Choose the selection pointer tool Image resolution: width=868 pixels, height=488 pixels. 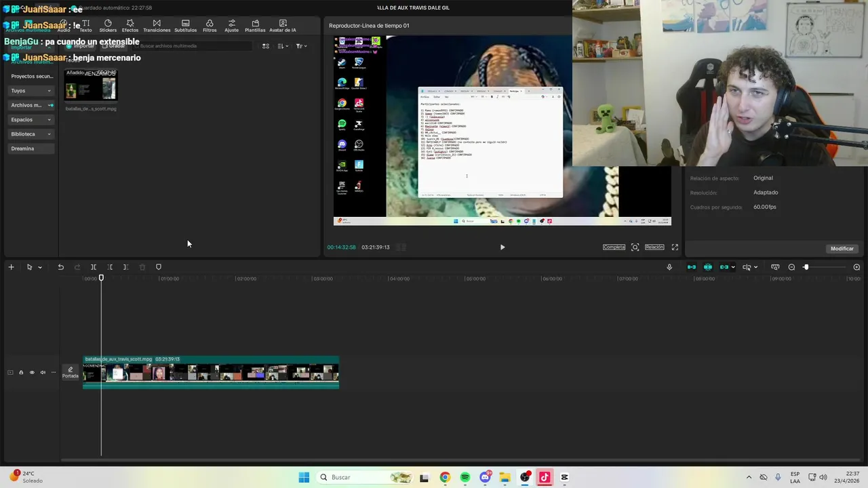point(29,267)
